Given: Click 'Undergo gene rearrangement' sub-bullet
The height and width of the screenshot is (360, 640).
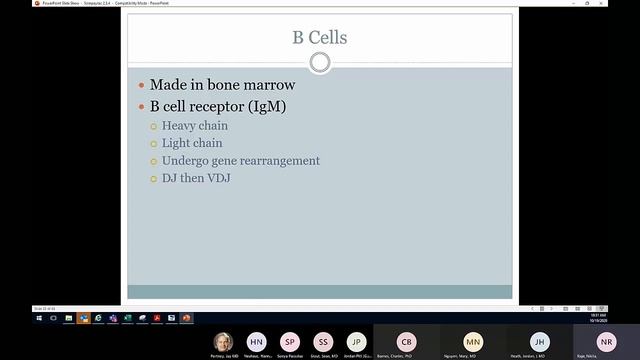Looking at the screenshot, I should coord(241,161).
